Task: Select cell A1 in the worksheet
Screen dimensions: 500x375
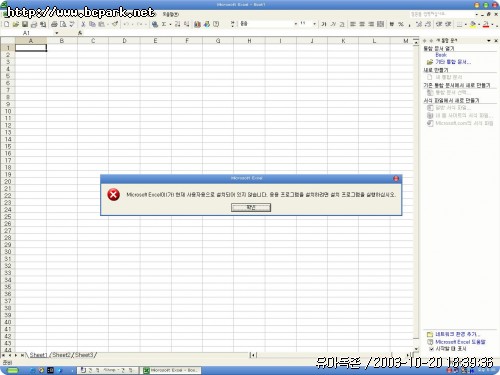Action: point(31,48)
